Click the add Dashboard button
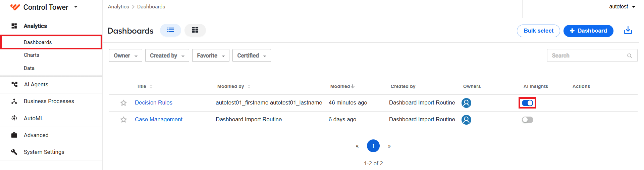The width and height of the screenshot is (644, 170). [x=588, y=31]
